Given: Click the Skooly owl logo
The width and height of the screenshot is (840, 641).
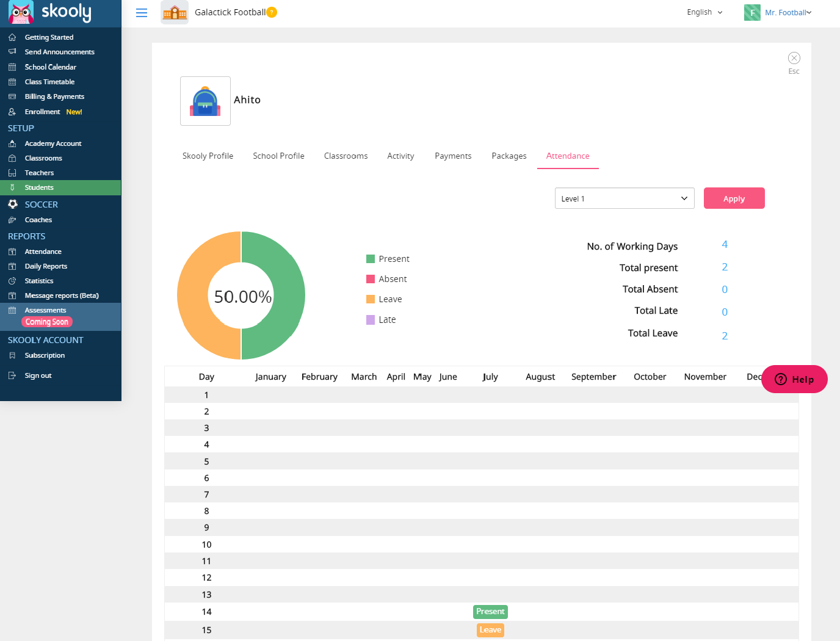Looking at the screenshot, I should point(21,12).
